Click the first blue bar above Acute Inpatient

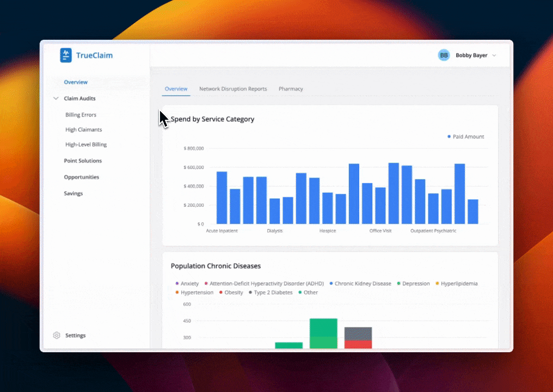pos(222,198)
